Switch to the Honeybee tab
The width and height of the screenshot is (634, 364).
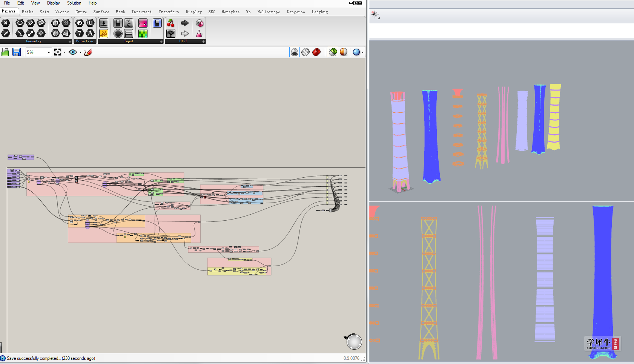pos(230,12)
